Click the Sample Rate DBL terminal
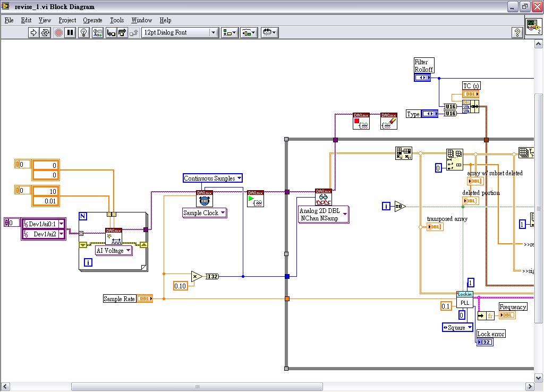The image size is (544, 392). tap(144, 299)
